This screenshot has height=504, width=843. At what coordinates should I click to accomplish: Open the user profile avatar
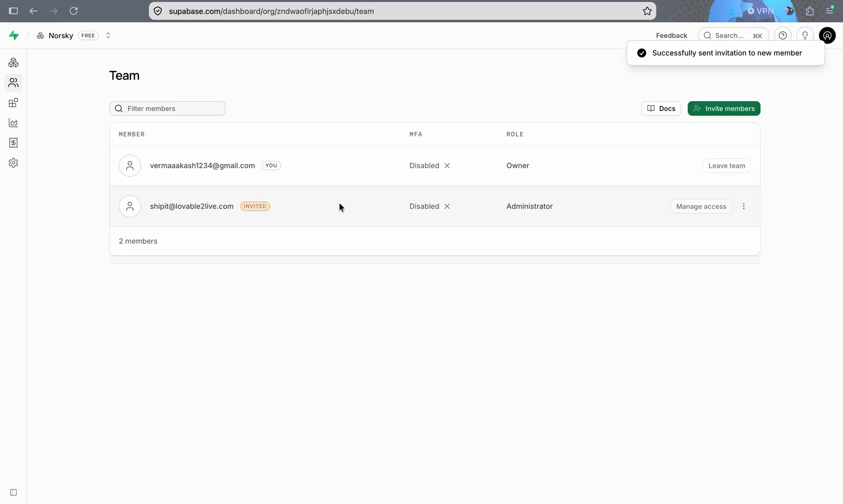[x=827, y=35]
